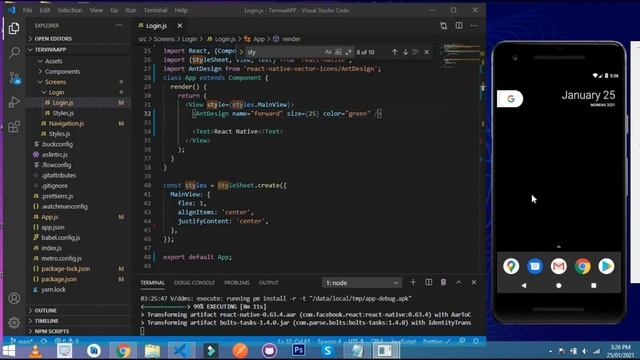Click the Explorer more actions ellipsis
The image size is (640, 360).
[x=119, y=25]
